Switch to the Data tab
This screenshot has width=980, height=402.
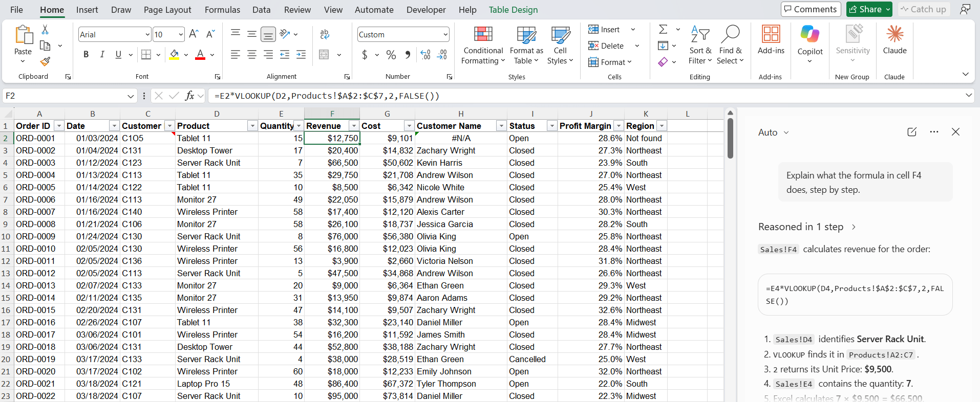click(261, 10)
